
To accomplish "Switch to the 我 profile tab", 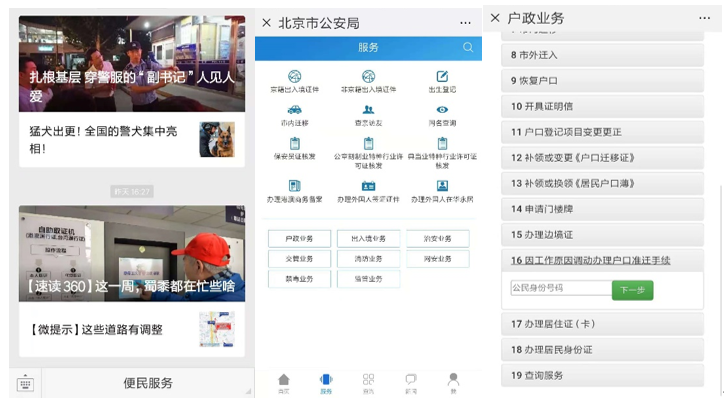I will pos(453,383).
